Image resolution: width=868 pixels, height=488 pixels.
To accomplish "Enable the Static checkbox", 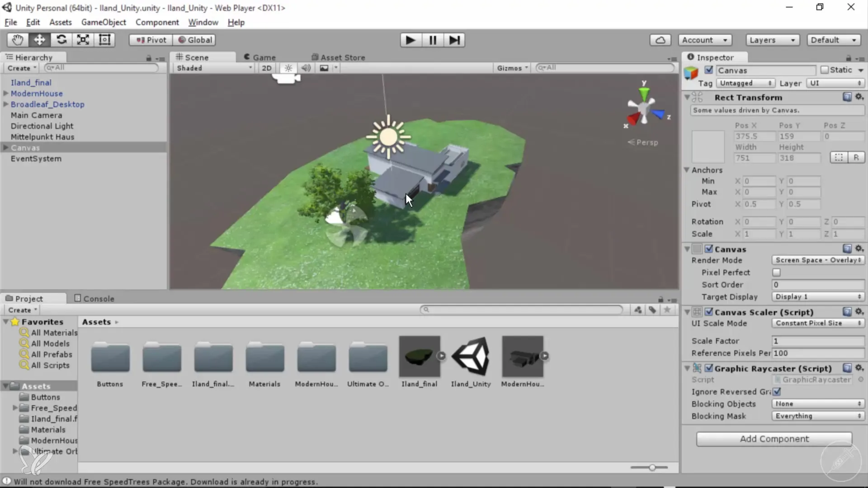I will (x=825, y=70).
